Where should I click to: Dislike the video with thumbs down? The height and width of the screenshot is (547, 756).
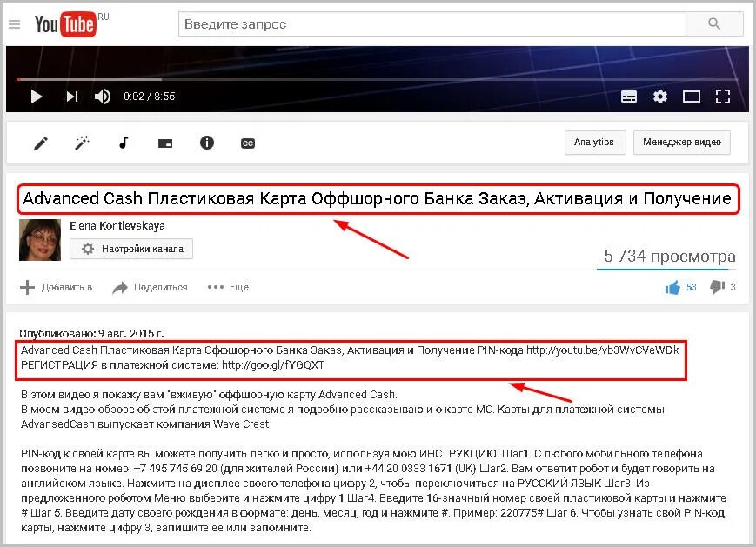[x=718, y=287]
